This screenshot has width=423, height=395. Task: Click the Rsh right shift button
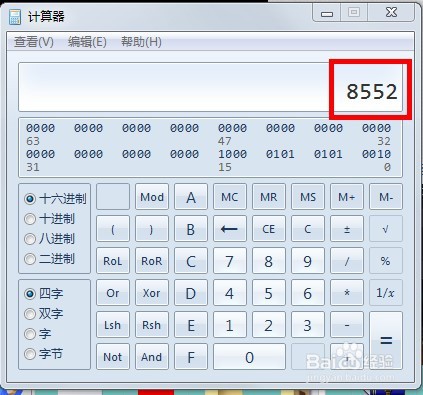[x=152, y=325]
